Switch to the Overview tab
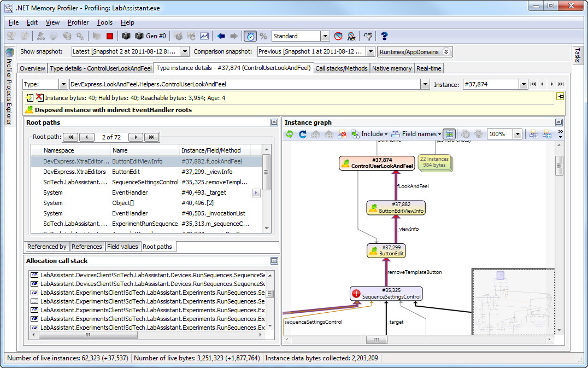Image resolution: width=588 pixels, height=368 pixels. tap(33, 68)
